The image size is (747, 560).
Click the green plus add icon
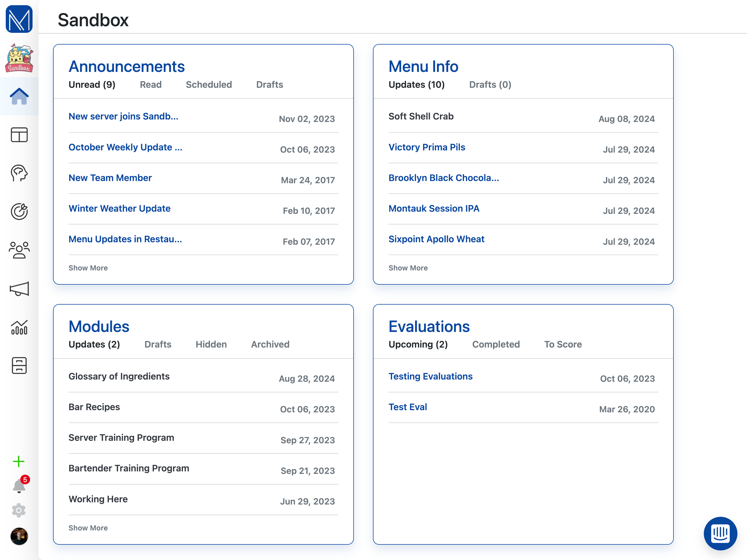19,461
